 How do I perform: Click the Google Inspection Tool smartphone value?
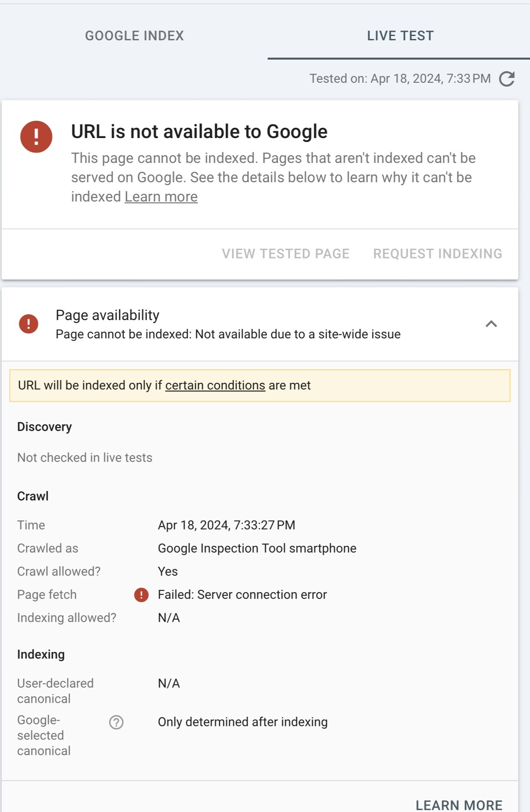(x=257, y=548)
